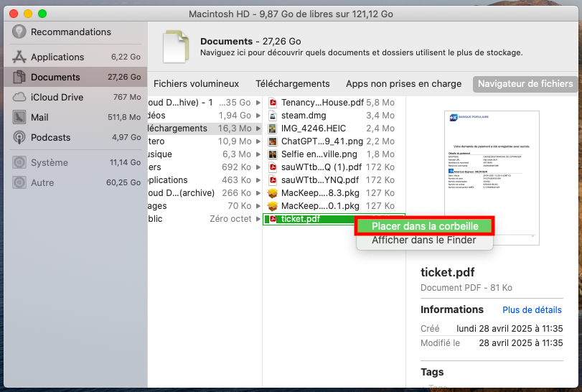The width and height of the screenshot is (582, 392).
Task: Select the Navigateur de fichiers tab
Action: tap(525, 84)
